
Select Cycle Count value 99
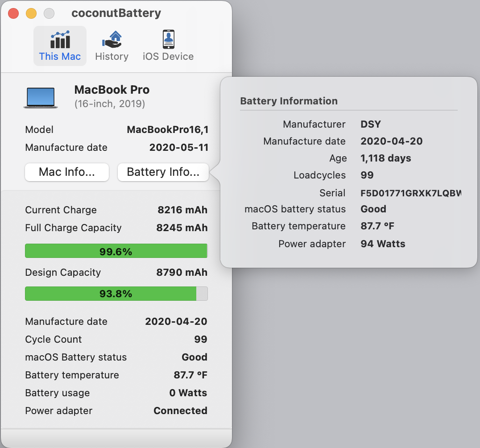click(201, 339)
